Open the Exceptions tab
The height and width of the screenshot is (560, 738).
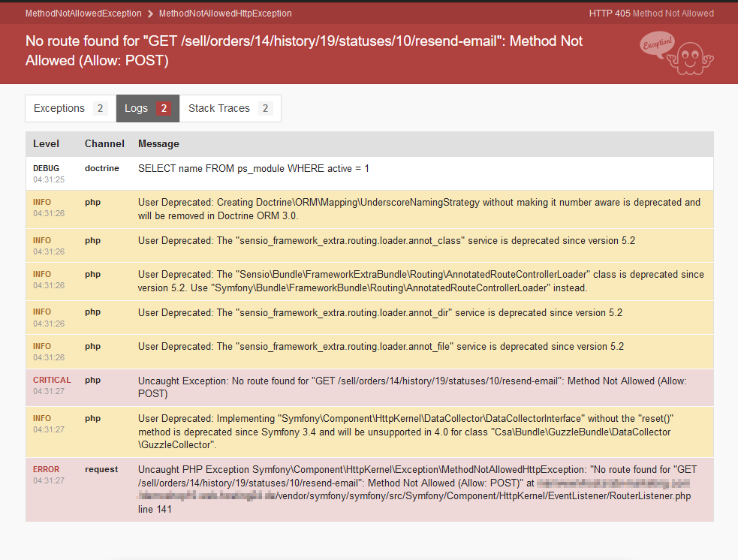(x=71, y=108)
